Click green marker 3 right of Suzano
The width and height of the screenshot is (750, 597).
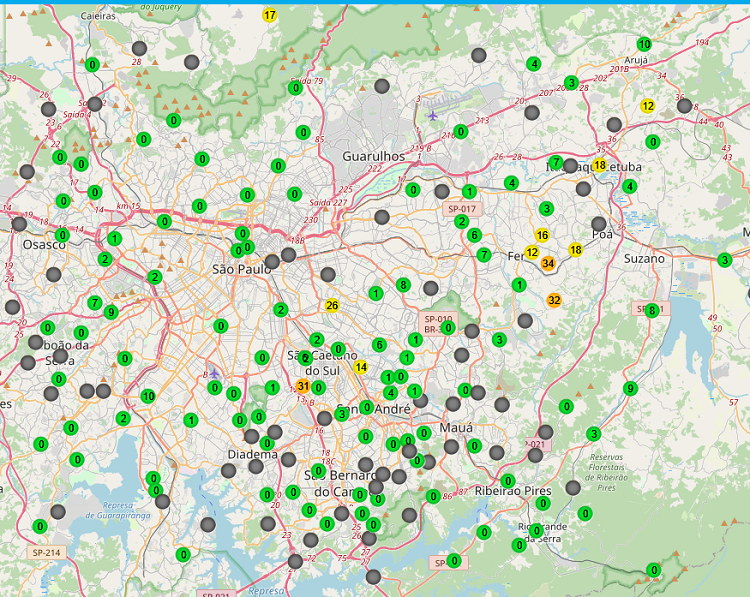(x=724, y=260)
